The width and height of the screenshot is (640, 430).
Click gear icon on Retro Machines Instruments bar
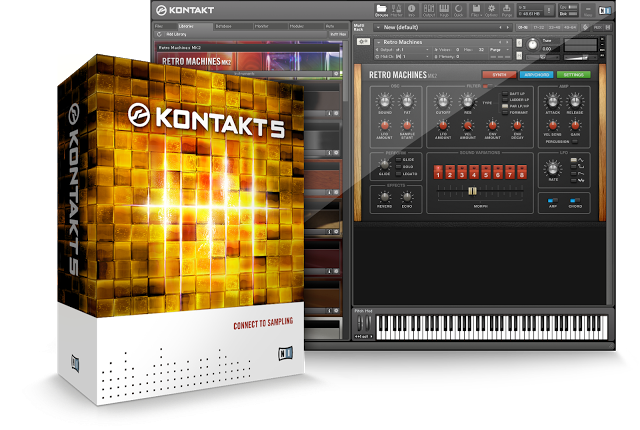tap(337, 74)
